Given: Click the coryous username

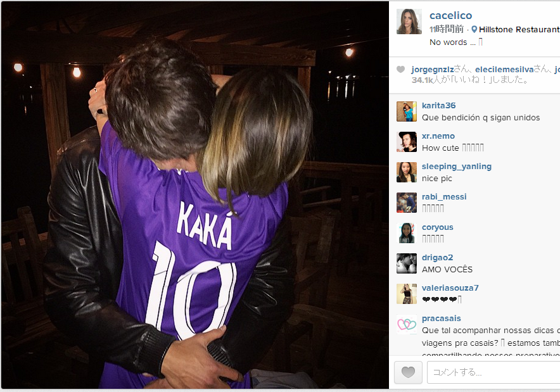Looking at the screenshot, I should (x=438, y=227).
